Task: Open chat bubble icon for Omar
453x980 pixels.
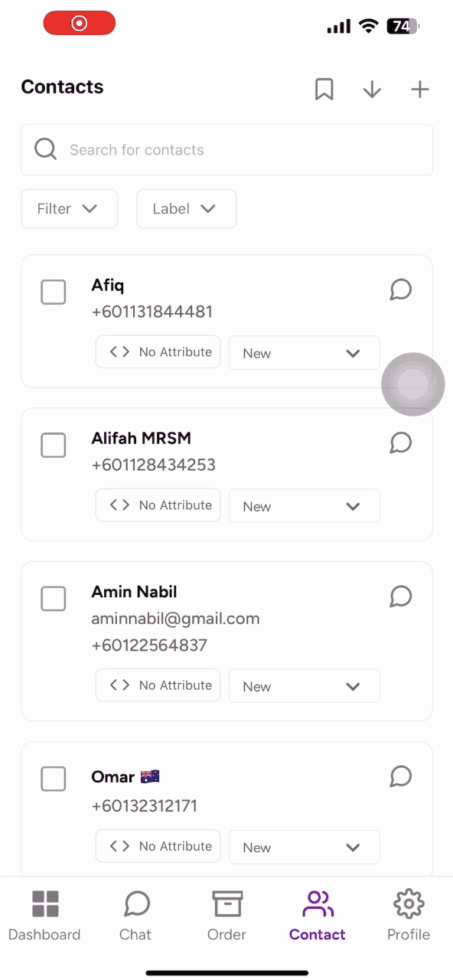Action: [x=401, y=776]
